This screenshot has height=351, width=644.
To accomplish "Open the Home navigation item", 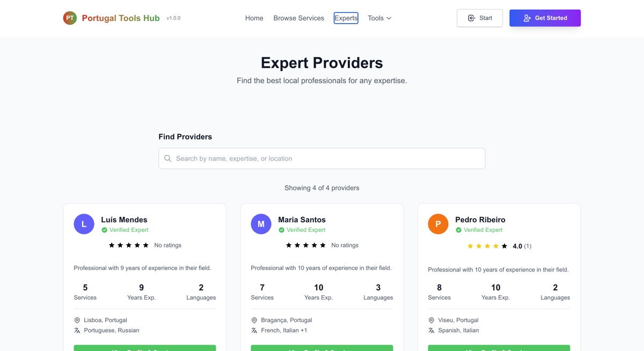I will click(x=254, y=18).
